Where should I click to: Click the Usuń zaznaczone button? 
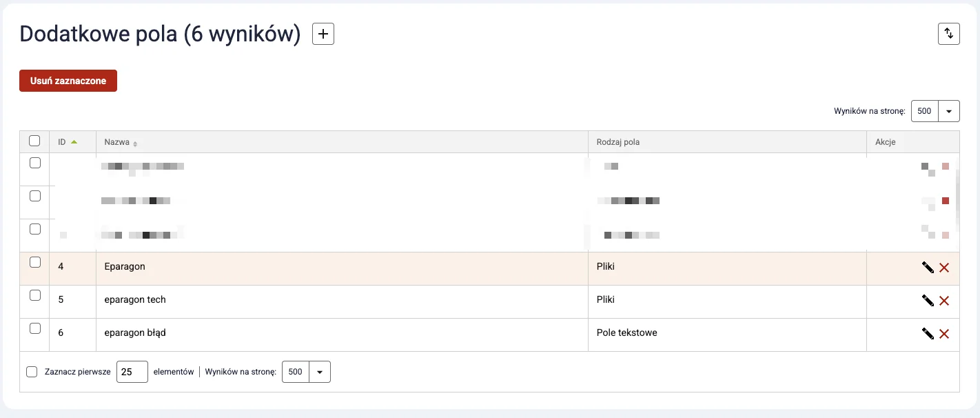[x=68, y=81]
